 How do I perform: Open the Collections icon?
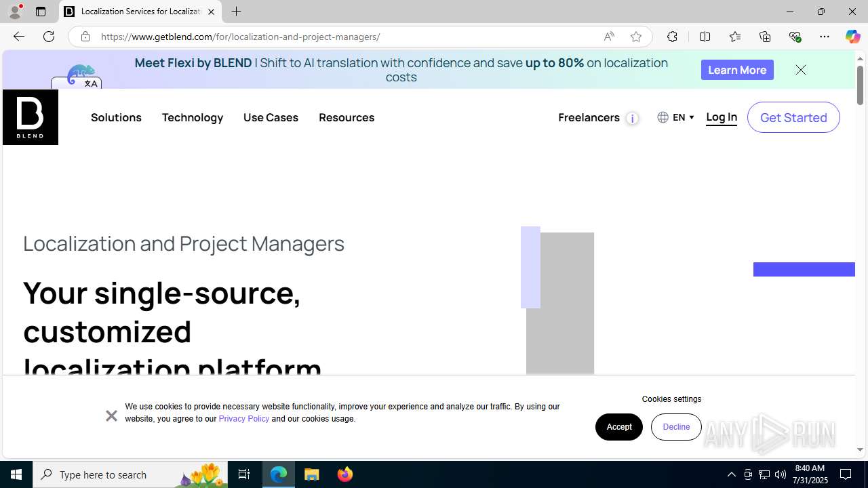tap(765, 37)
